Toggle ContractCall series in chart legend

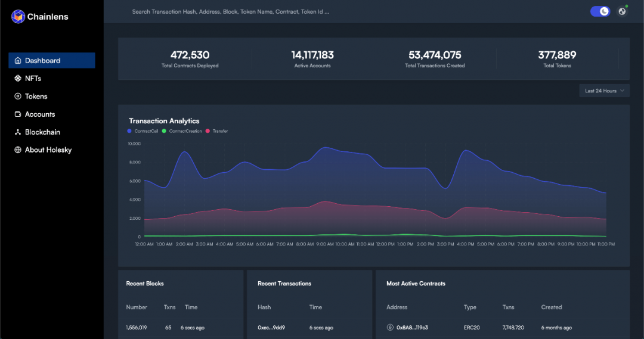point(143,131)
